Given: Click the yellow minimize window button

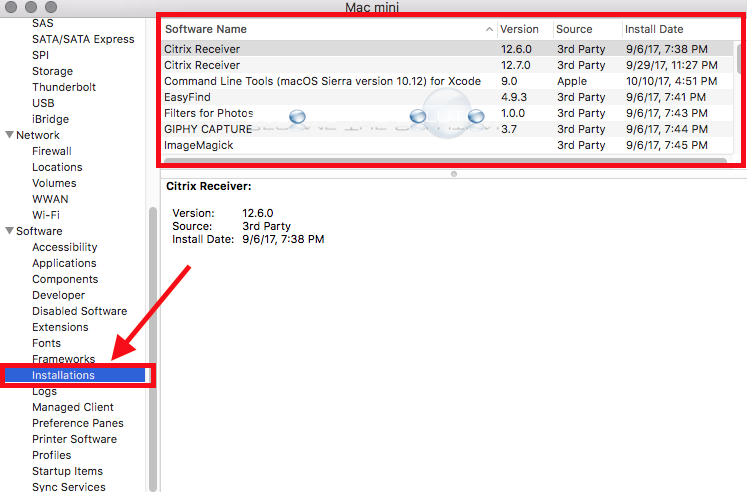Looking at the screenshot, I should (31, 7).
